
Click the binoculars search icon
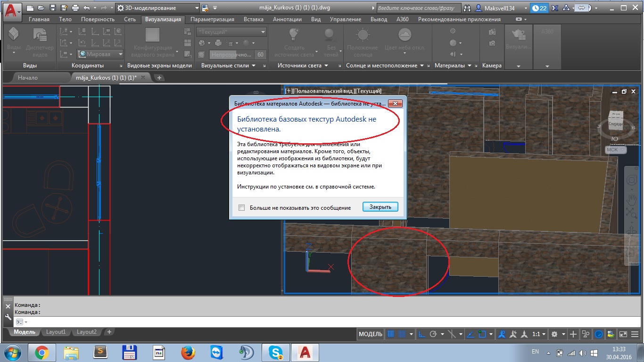pos(467,8)
